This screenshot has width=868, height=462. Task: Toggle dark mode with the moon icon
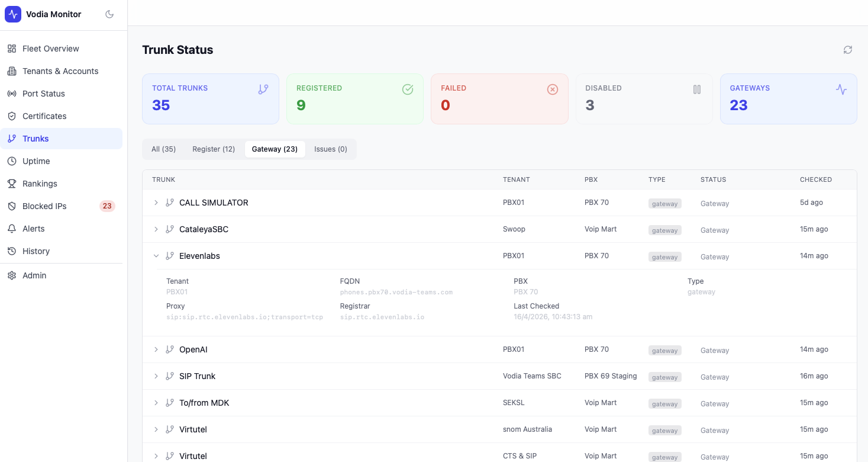pos(109,14)
